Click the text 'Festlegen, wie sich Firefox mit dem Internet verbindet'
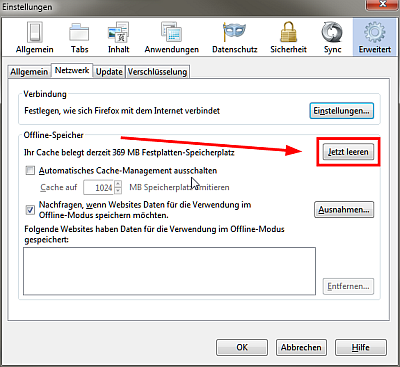 122,111
